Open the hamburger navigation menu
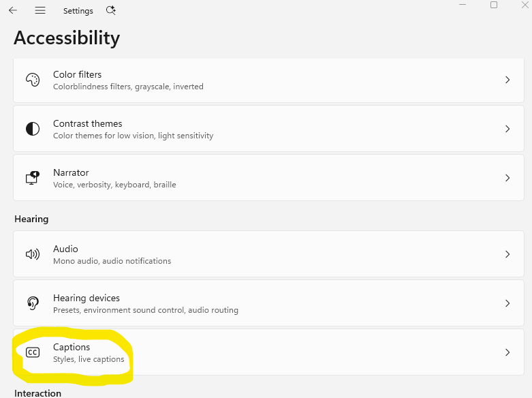This screenshot has width=532, height=398. coord(40,10)
